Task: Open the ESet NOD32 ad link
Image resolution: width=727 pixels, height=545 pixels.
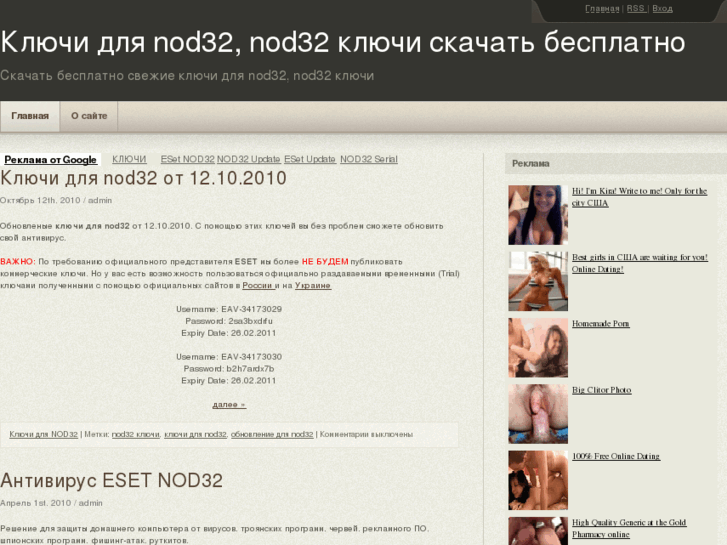Action: pos(187,159)
